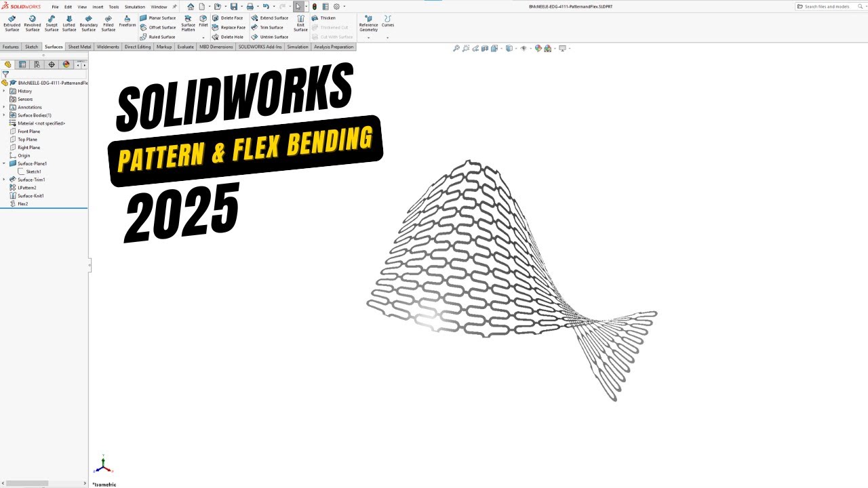Open the Options gear icon
The height and width of the screenshot is (488, 868).
point(336,7)
